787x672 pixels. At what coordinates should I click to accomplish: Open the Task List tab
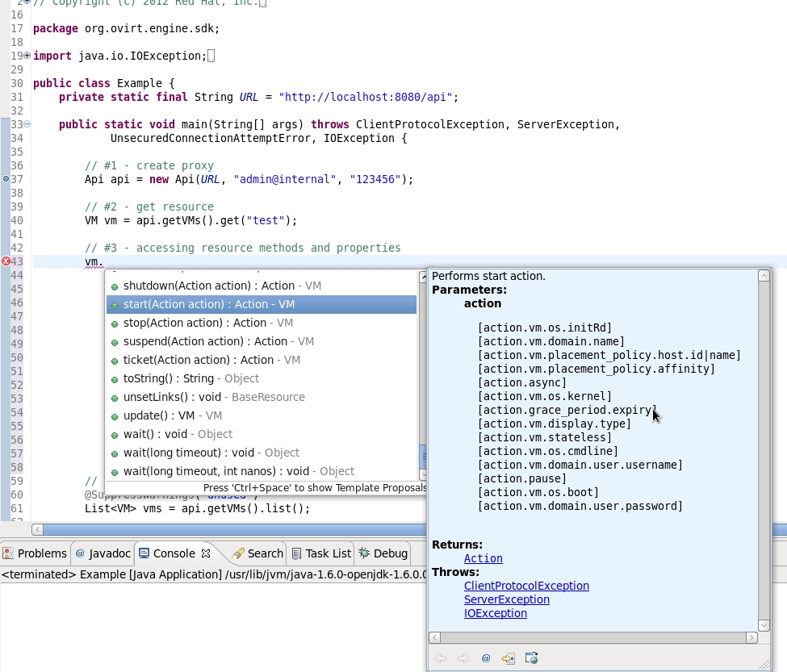320,553
